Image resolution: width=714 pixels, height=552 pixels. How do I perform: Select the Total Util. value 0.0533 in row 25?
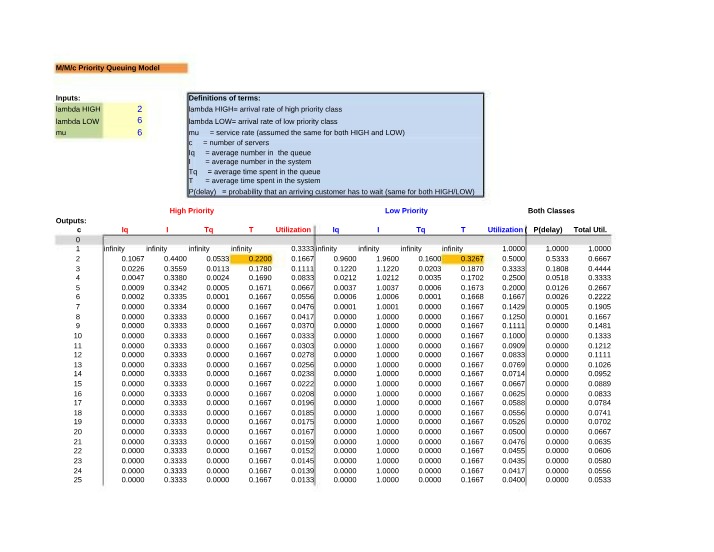pos(599,480)
